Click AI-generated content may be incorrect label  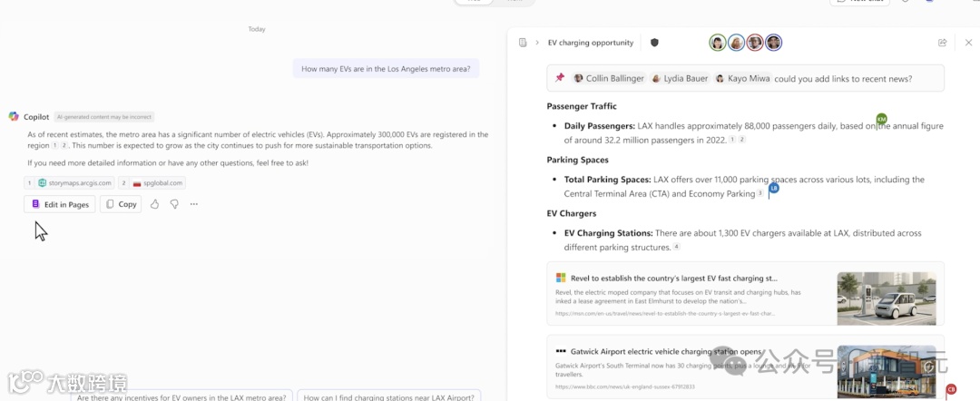pyautogui.click(x=103, y=117)
